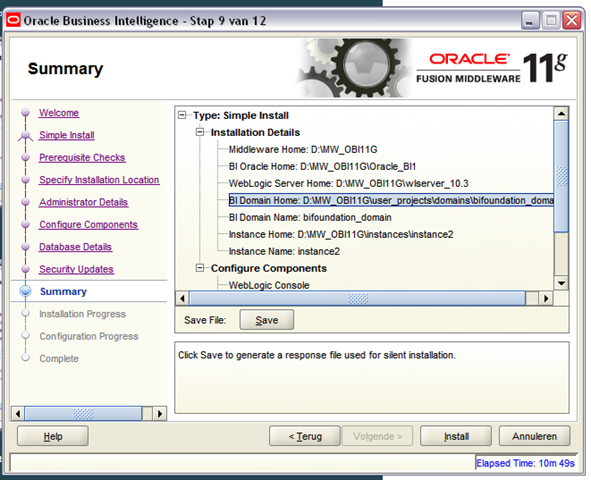
Task: Collapse the Installation Details node
Action: (x=200, y=132)
